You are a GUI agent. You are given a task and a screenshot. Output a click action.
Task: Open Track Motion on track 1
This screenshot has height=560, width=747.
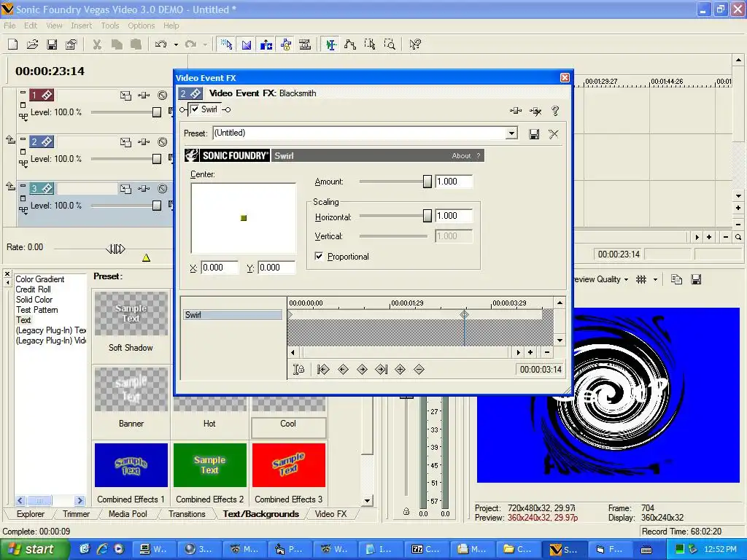point(125,96)
